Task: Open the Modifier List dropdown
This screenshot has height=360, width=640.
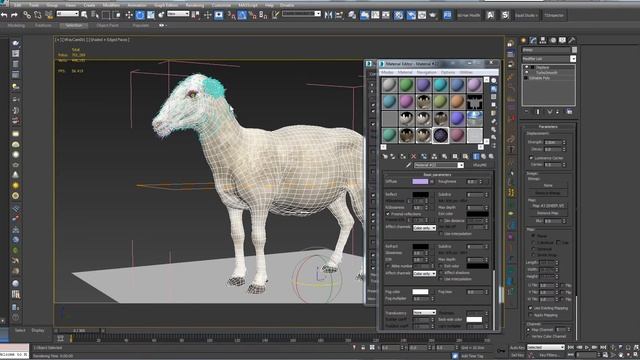Action: click(573, 59)
